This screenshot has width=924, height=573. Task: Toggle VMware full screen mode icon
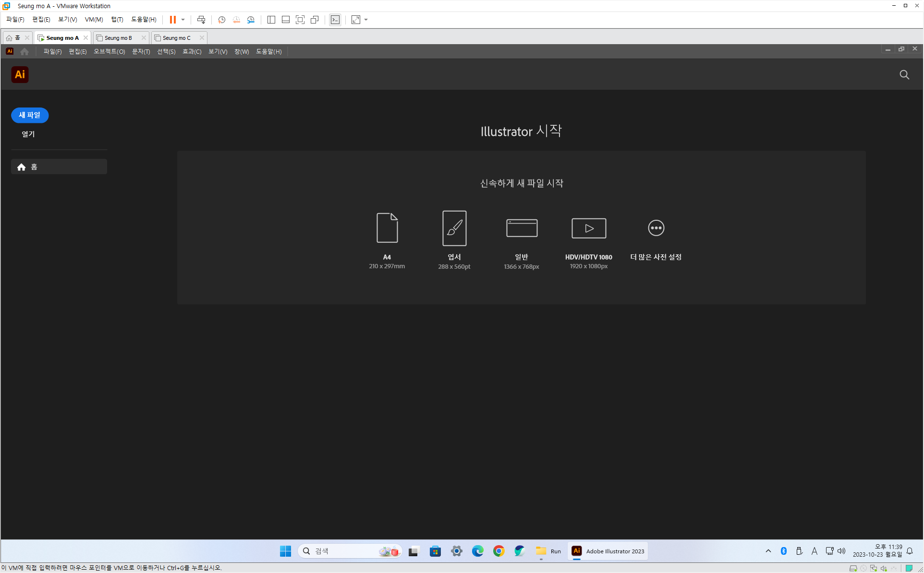click(300, 20)
